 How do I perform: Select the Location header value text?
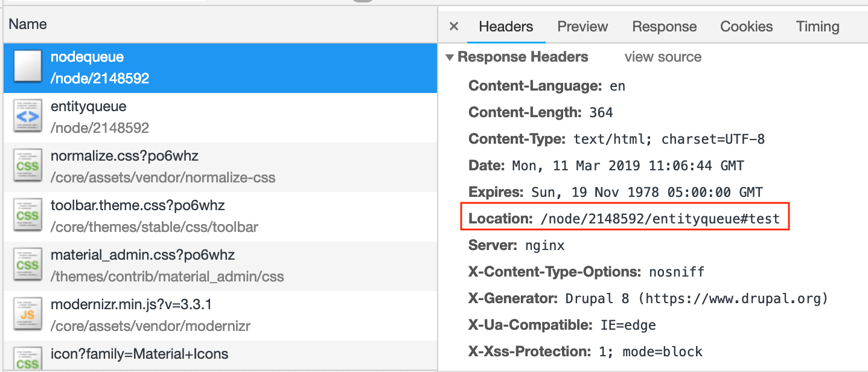[x=660, y=219]
